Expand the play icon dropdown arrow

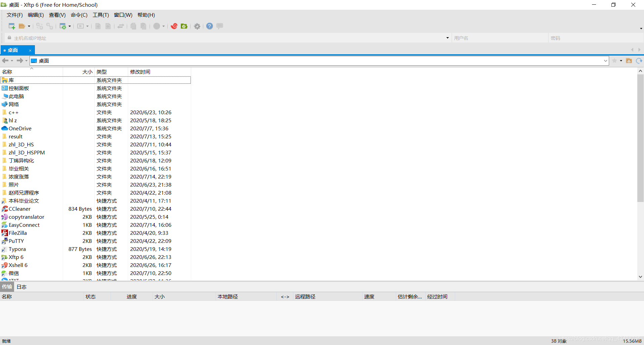88,26
